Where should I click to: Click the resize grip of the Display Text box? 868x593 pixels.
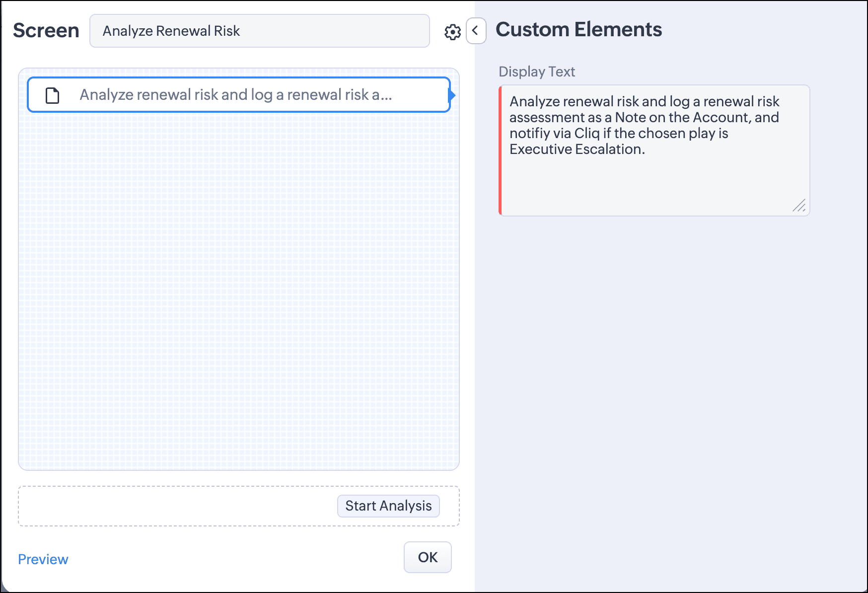(799, 205)
